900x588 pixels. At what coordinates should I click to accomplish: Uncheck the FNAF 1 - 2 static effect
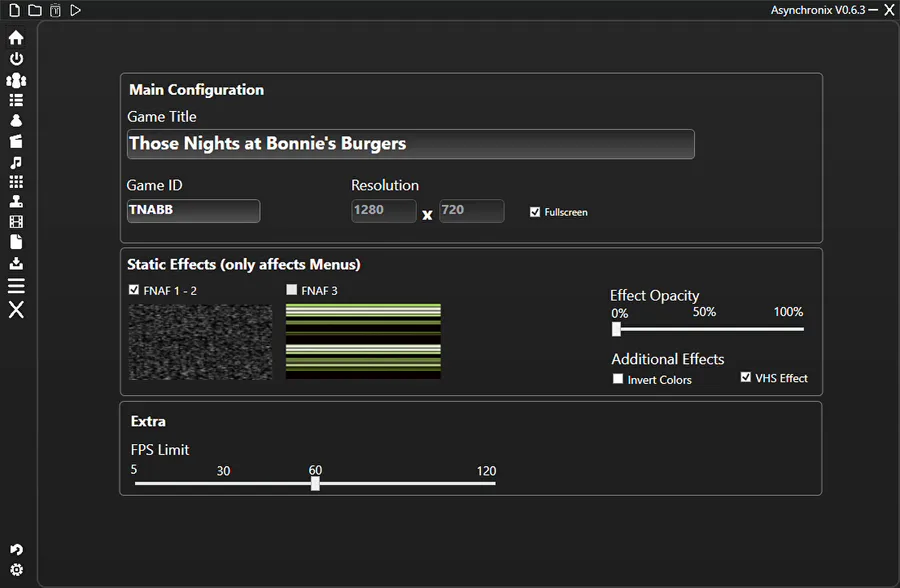[134, 290]
